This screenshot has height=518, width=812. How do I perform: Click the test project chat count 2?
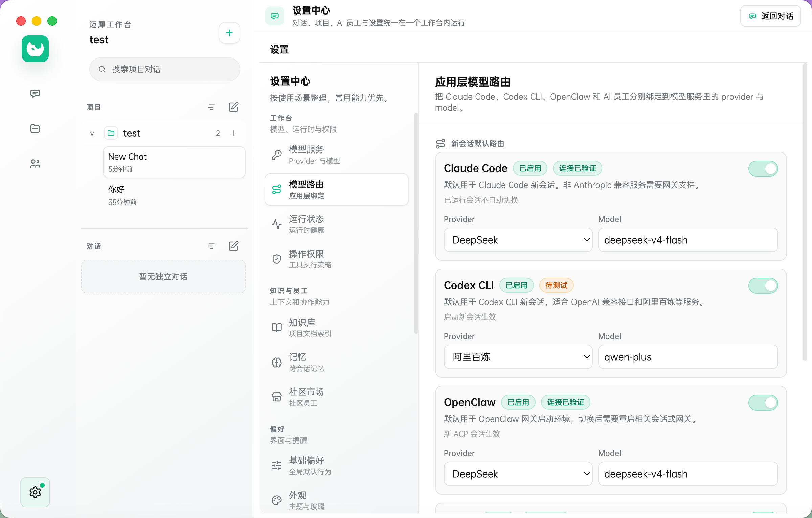pyautogui.click(x=218, y=133)
